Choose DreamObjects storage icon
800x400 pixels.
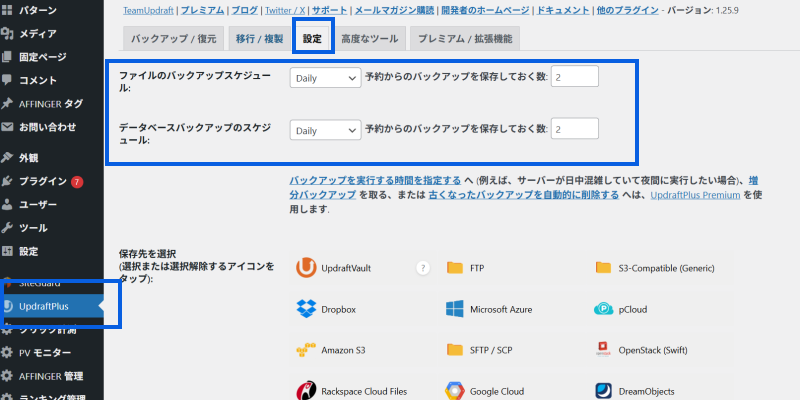(603, 391)
